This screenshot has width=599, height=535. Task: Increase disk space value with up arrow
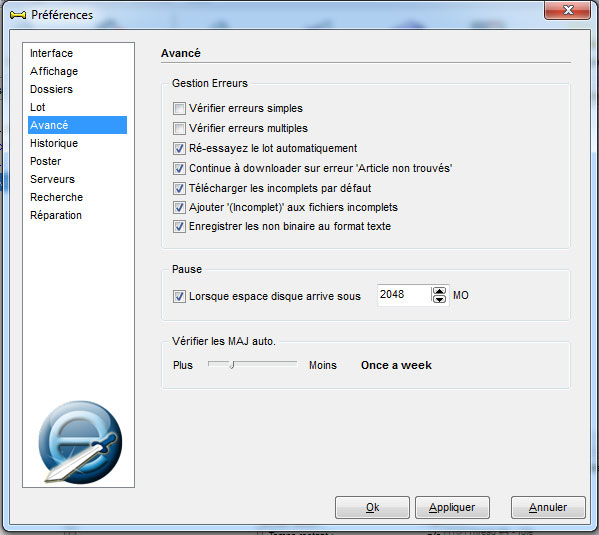439,291
